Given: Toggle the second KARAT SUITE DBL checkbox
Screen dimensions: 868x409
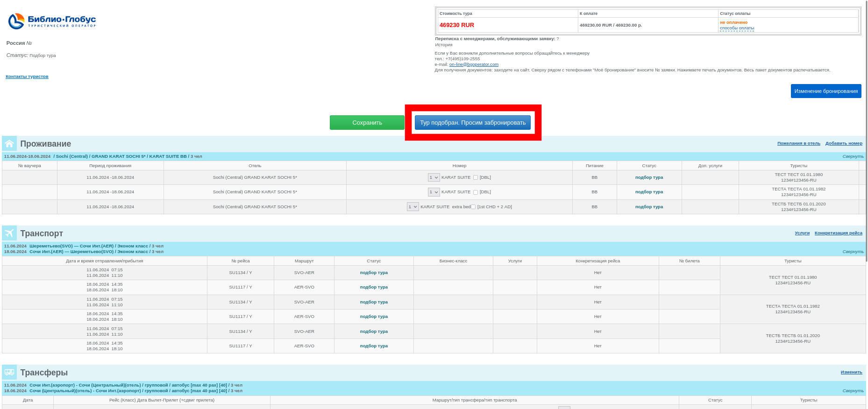Looking at the screenshot, I should point(476,192).
